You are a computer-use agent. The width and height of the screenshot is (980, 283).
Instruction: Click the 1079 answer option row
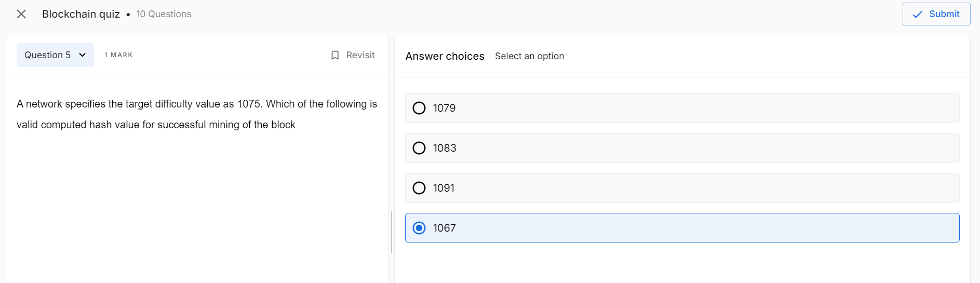coord(682,108)
